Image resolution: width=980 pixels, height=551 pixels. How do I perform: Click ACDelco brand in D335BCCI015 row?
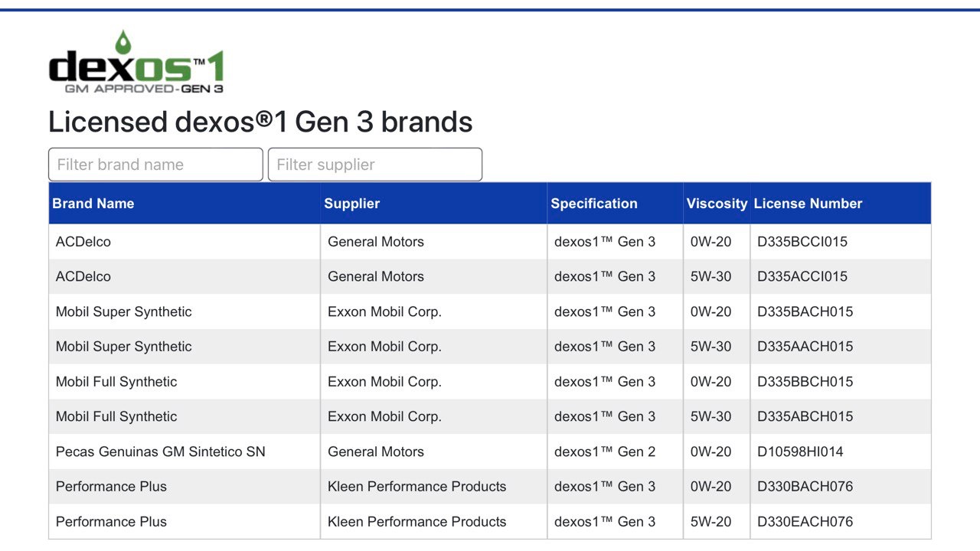point(83,242)
